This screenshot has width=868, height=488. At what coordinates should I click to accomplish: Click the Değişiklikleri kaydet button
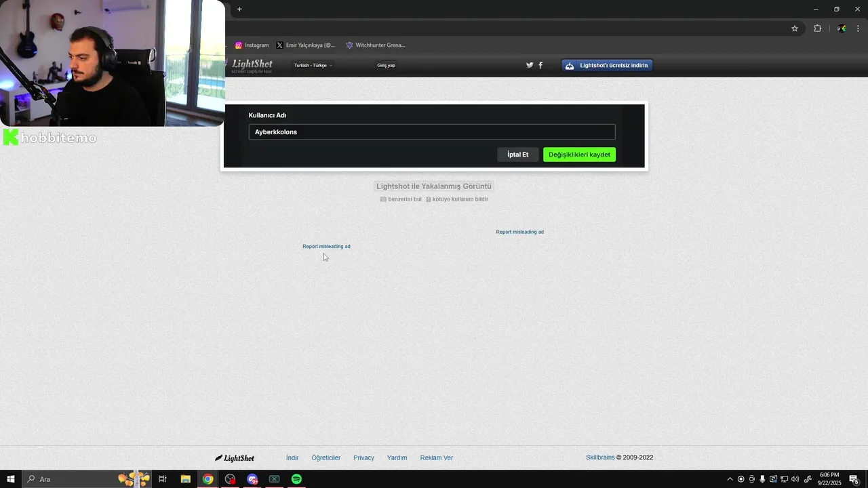pos(579,155)
